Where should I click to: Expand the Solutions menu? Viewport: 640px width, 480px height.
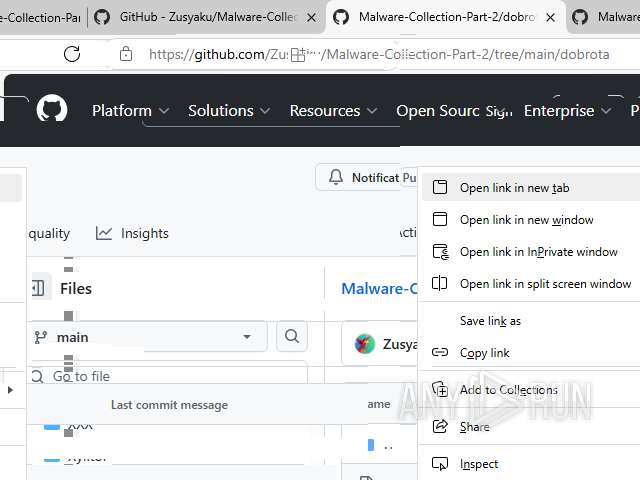click(229, 111)
